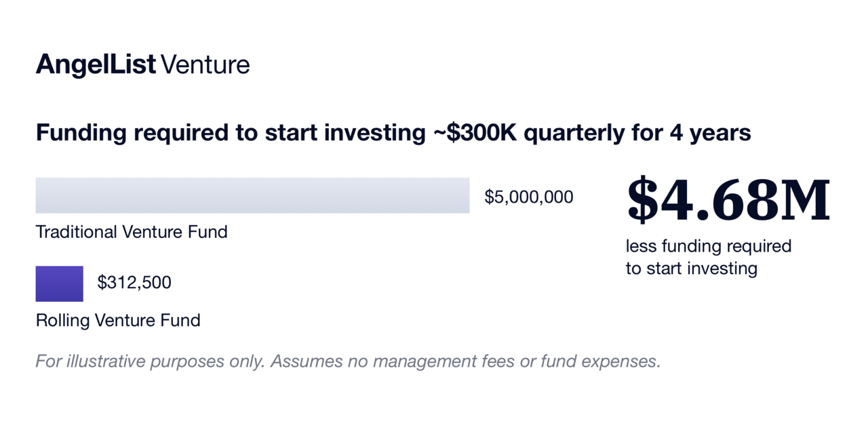This screenshot has height=434, width=868.
Task: Click the 'to start investing' caption line
Action: click(692, 269)
